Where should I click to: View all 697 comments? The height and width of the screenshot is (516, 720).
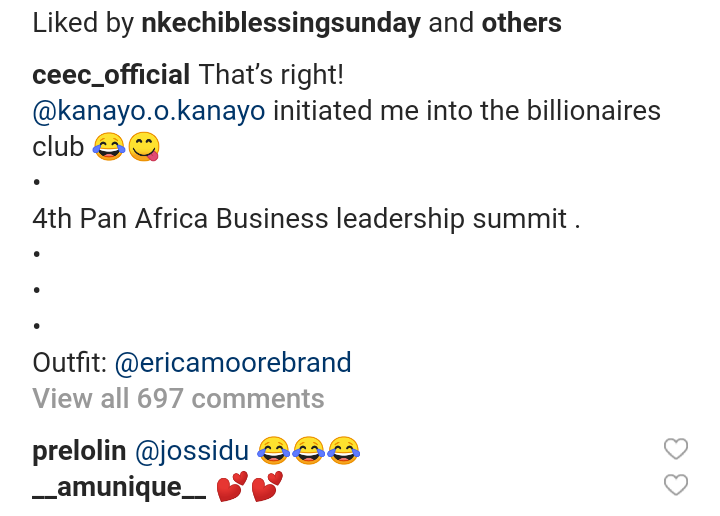coord(178,398)
